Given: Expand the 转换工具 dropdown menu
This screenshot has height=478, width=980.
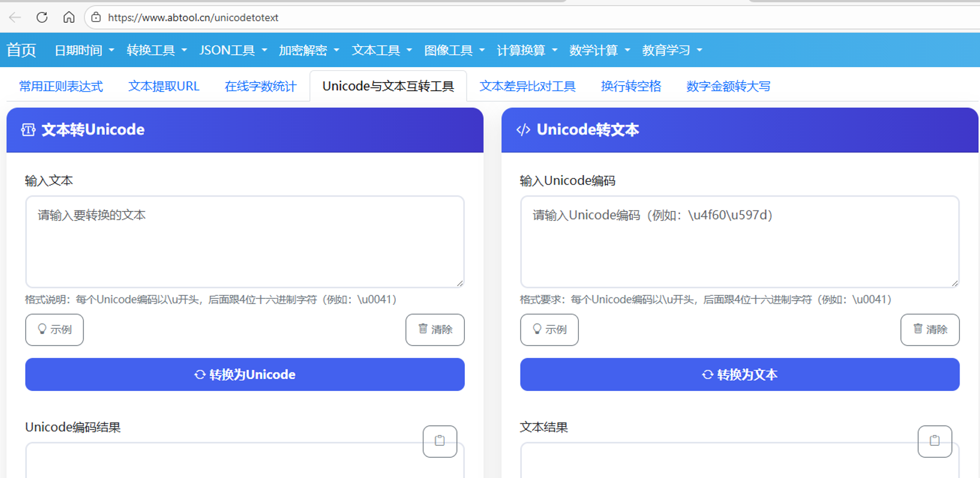Looking at the screenshot, I should 157,50.
